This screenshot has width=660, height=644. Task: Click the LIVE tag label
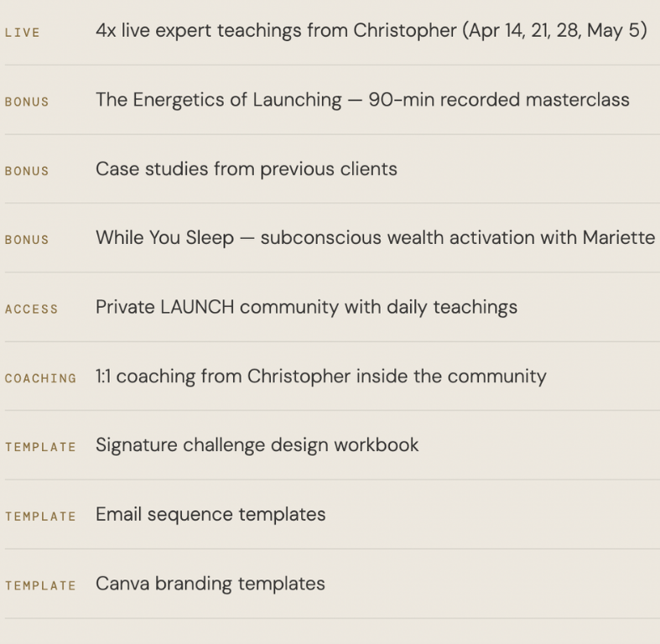(x=22, y=33)
